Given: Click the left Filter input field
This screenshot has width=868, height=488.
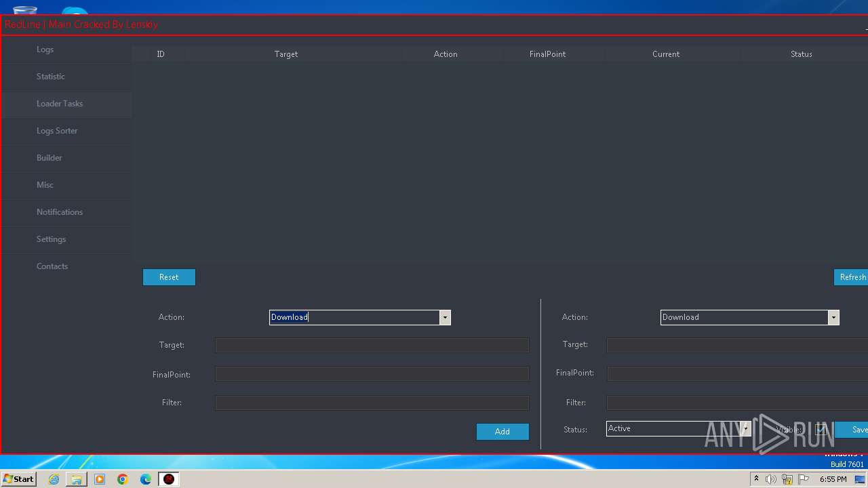Looking at the screenshot, I should tap(372, 403).
